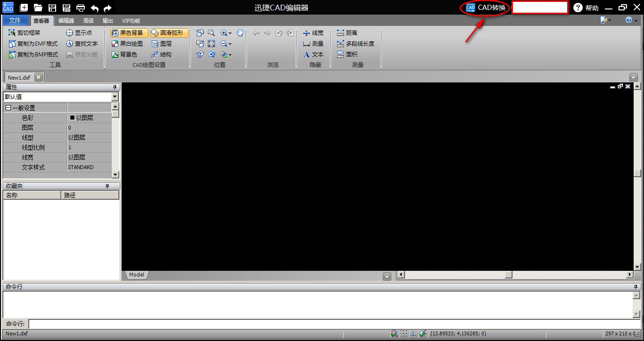Switch to the VIP功能 tab
The height and width of the screenshot is (341, 644).
pyautogui.click(x=131, y=21)
